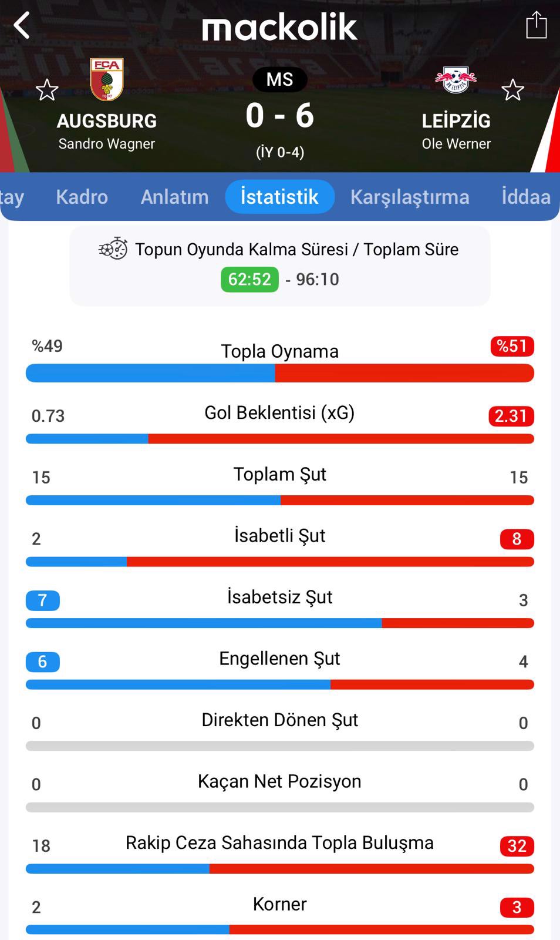Switch to the Kadro tab
560x940 pixels.
click(x=82, y=197)
